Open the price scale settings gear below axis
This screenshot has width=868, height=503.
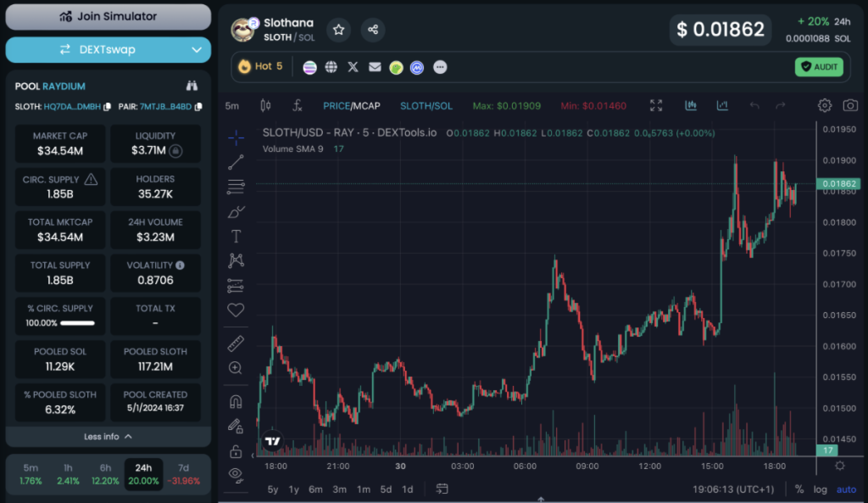[840, 466]
